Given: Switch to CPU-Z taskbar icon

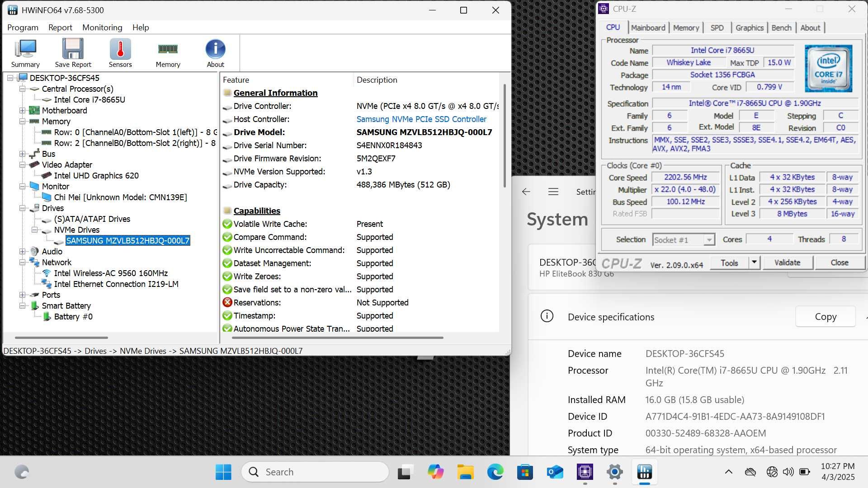Looking at the screenshot, I should pos(585,472).
